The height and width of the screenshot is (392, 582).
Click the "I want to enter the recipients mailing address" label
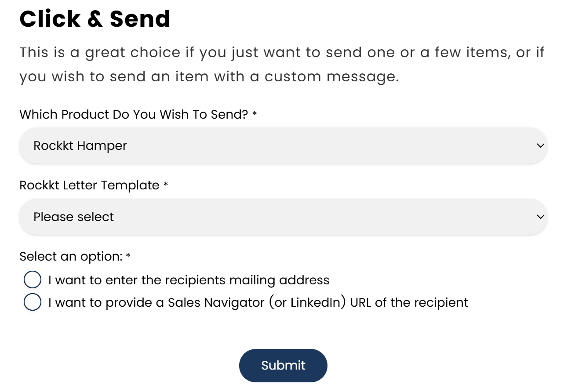(x=189, y=280)
